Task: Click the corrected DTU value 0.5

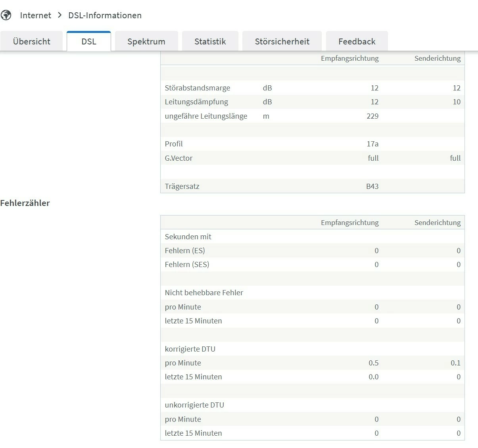Action: 373,363
